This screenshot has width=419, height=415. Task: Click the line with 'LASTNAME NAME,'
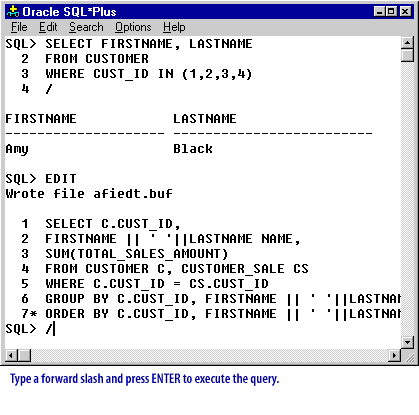click(173, 239)
